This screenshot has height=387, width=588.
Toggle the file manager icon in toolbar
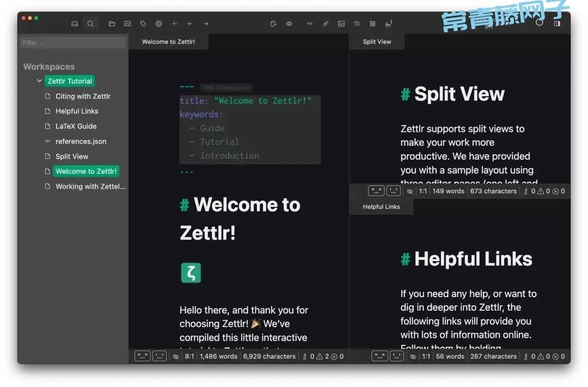[x=75, y=23]
